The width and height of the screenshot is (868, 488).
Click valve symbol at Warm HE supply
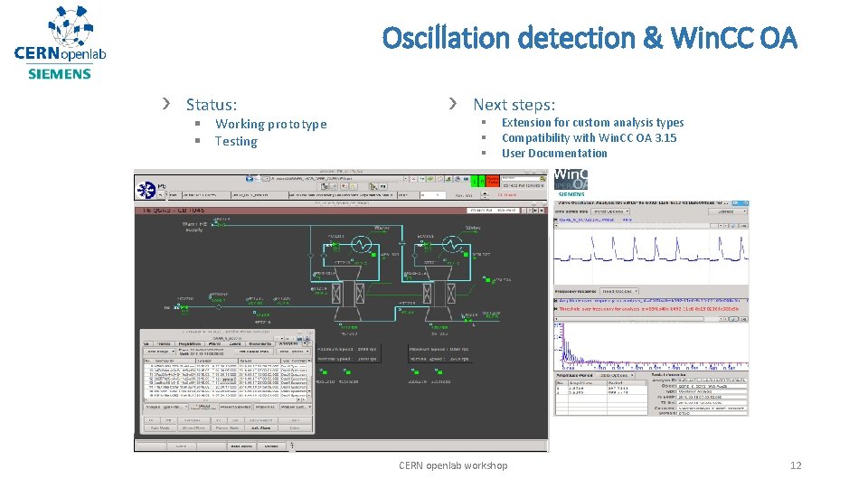click(x=220, y=223)
